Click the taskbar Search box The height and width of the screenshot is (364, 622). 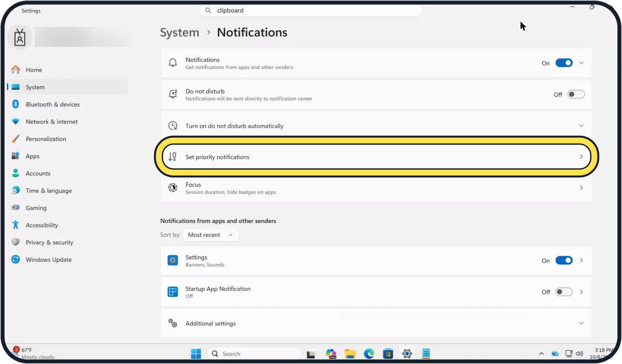pyautogui.click(x=254, y=354)
